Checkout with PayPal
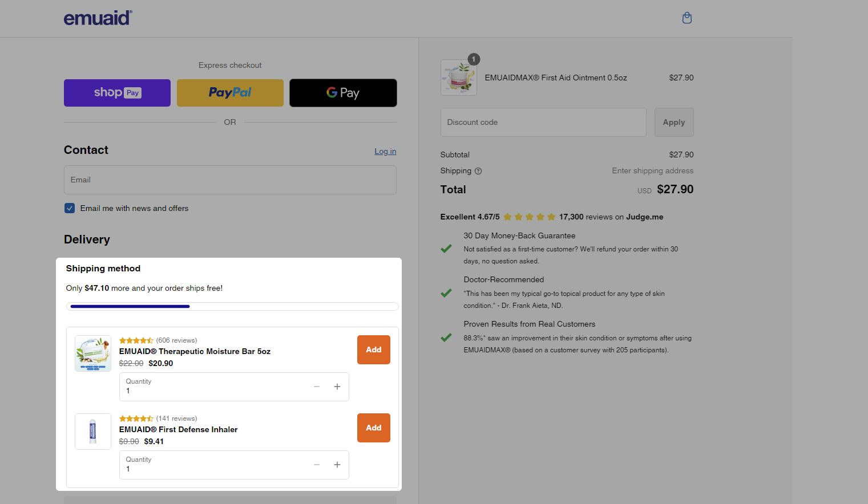This screenshot has width=868, height=504. point(229,92)
